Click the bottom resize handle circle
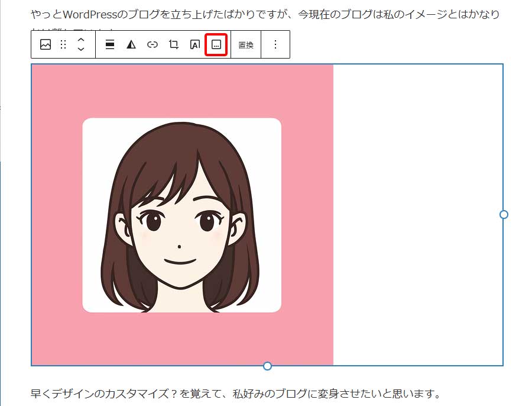This screenshot has height=406, width=532. click(268, 365)
